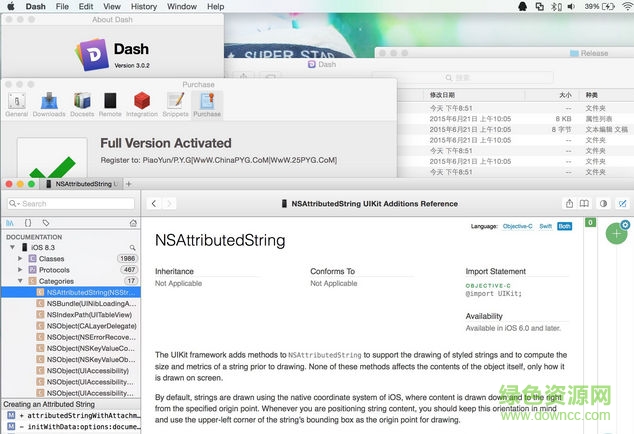Switch to the braces symbols view
This screenshot has height=434, width=634.
pyautogui.click(x=27, y=223)
